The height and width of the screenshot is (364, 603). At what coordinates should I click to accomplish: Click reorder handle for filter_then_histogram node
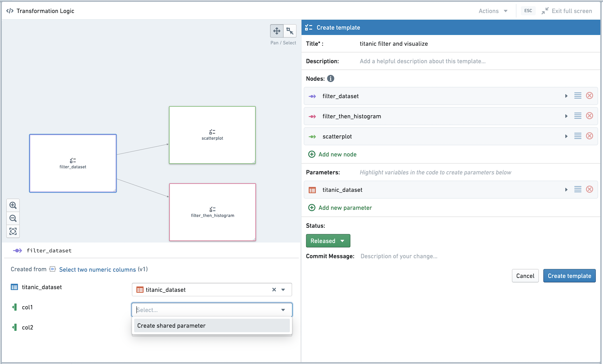[x=578, y=116]
